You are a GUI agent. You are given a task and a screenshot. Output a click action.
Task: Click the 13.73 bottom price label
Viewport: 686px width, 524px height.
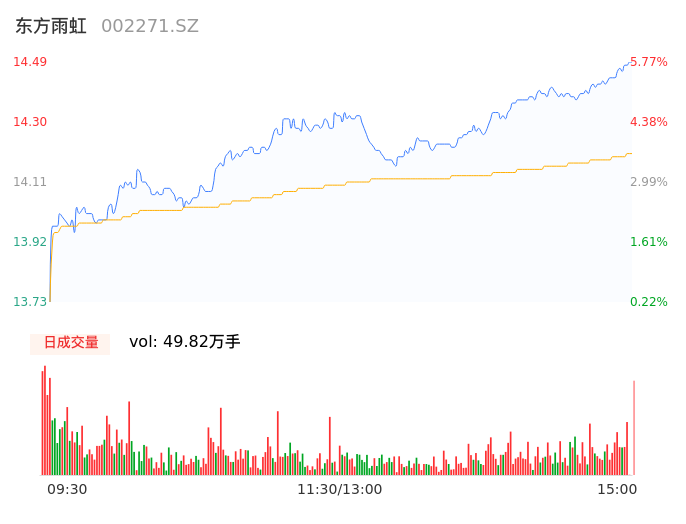click(x=30, y=302)
